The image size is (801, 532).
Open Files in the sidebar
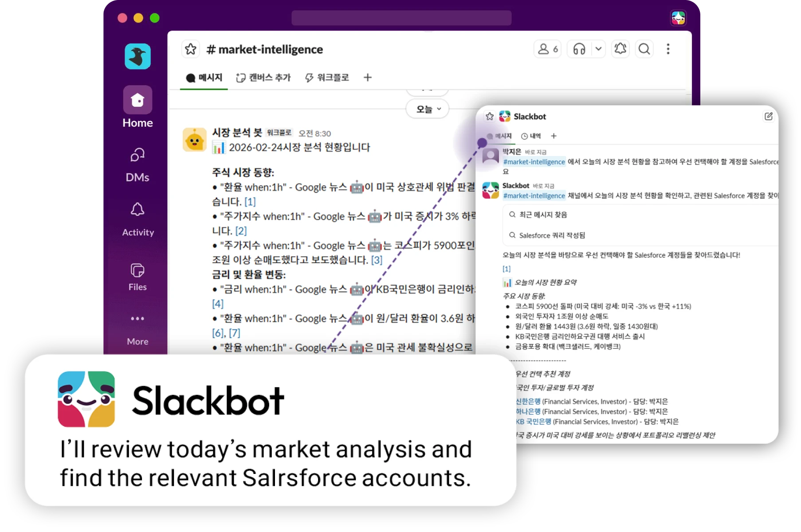[x=137, y=277]
